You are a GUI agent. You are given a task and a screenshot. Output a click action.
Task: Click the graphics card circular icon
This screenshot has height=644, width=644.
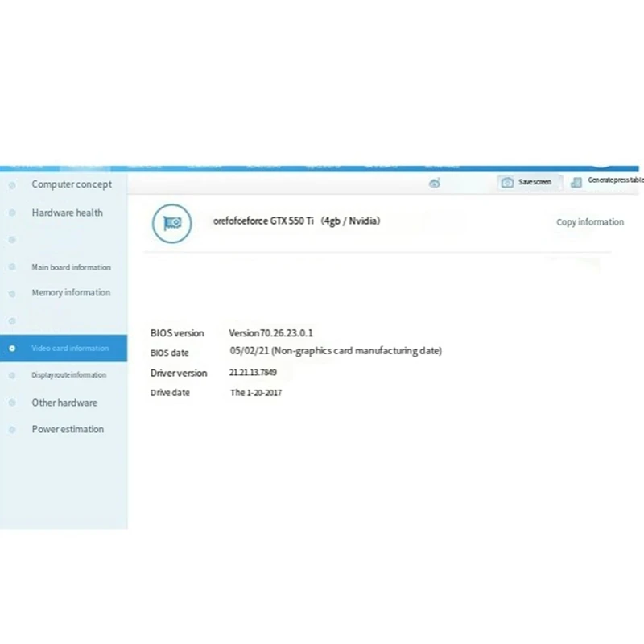[x=171, y=224]
